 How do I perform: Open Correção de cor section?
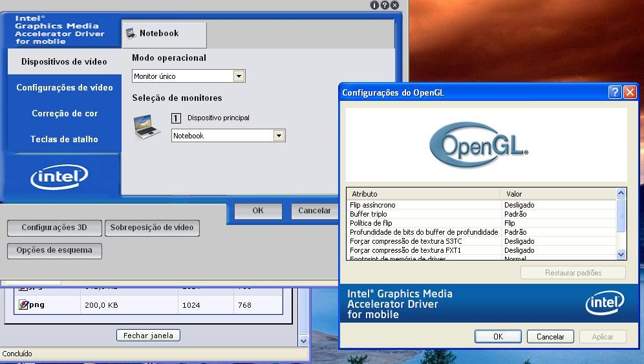tap(65, 113)
